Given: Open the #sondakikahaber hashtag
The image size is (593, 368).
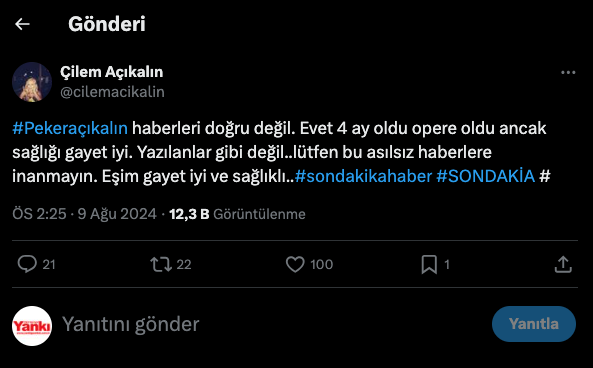Looking at the screenshot, I should (x=363, y=176).
